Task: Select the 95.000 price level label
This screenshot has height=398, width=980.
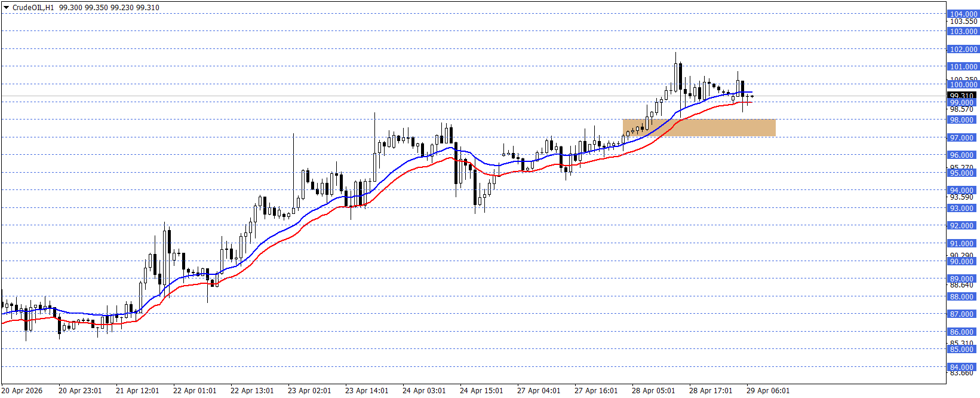Action: point(963,173)
